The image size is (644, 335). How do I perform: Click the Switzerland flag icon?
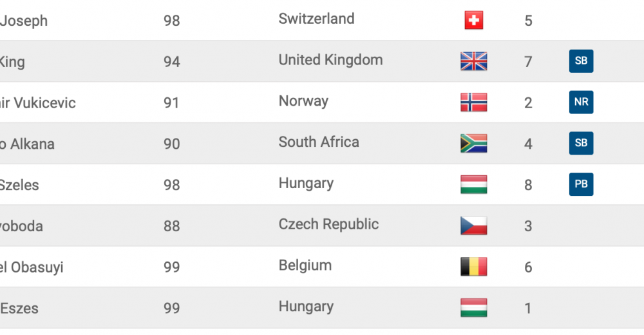tap(473, 20)
